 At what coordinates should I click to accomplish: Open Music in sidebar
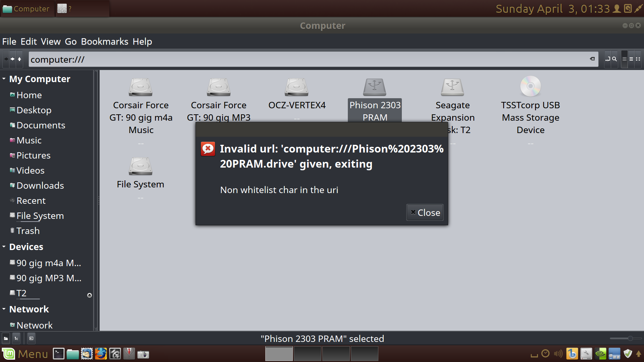(29, 140)
